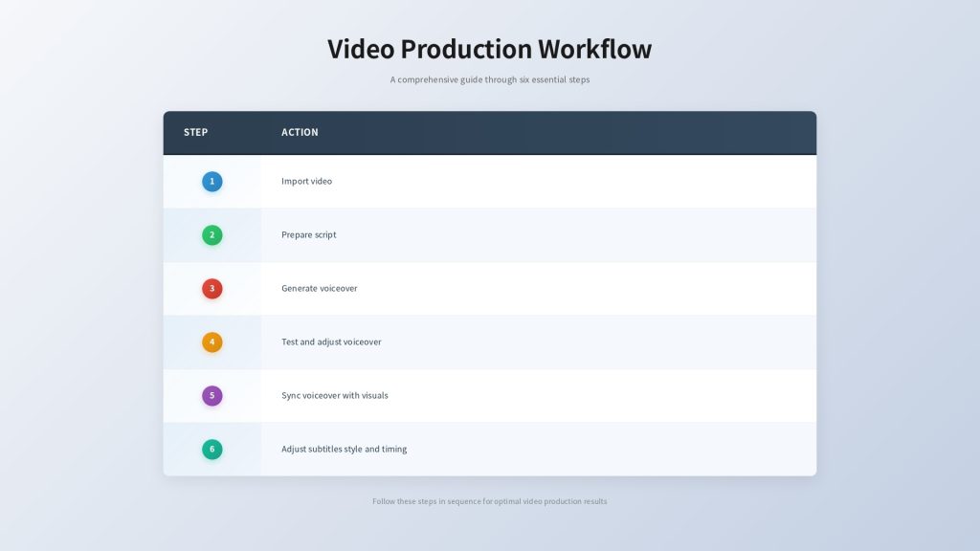980x551 pixels.
Task: Select the red step 3 circle
Action: 212,288
